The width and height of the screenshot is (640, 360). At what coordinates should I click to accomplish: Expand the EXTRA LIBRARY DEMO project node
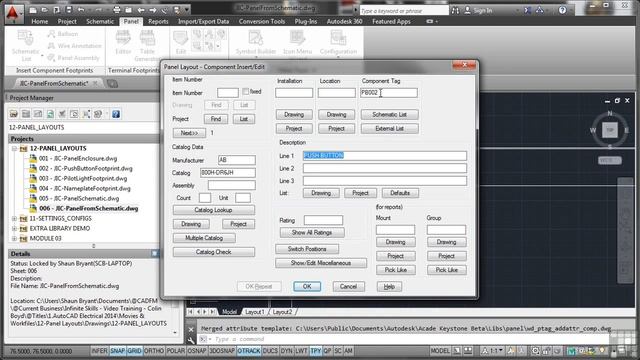point(14,229)
